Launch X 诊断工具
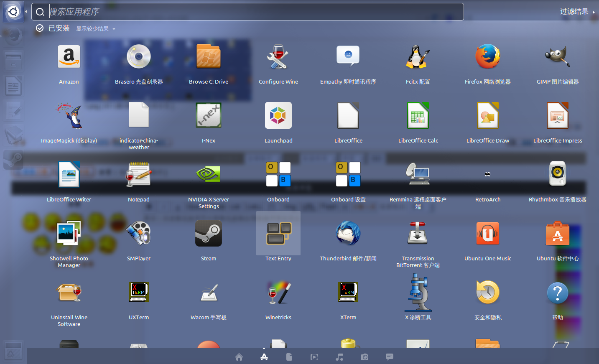Screen dimensions: 599x364 tap(418, 293)
